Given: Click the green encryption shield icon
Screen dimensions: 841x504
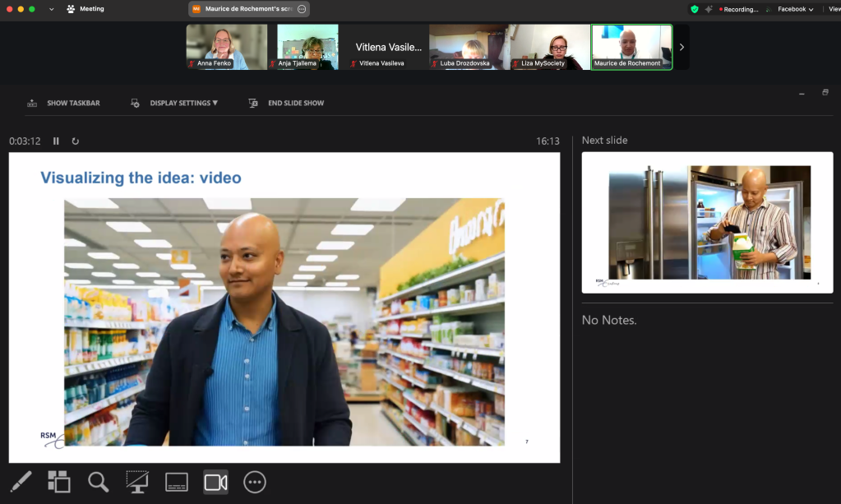Looking at the screenshot, I should 695,9.
